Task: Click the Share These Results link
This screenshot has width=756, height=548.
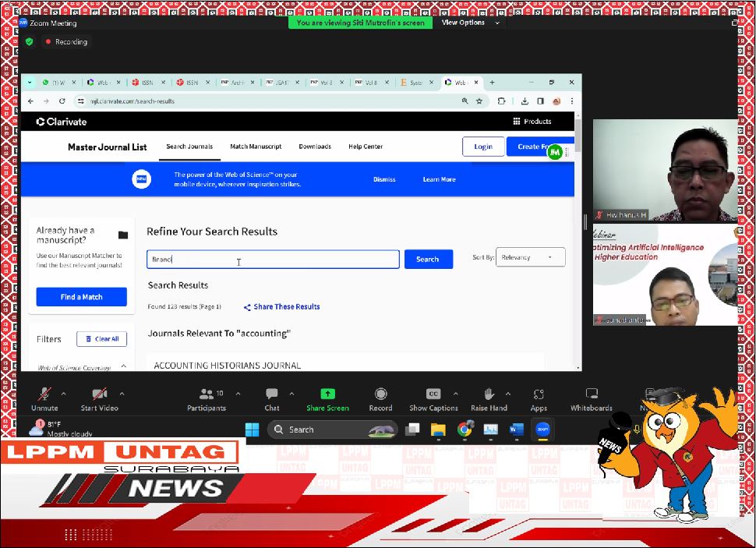Action: (286, 307)
